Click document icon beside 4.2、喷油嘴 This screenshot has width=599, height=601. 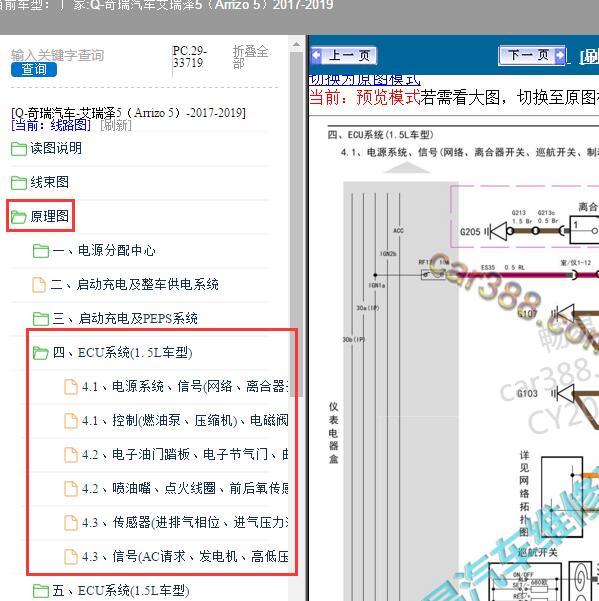tap(71, 489)
